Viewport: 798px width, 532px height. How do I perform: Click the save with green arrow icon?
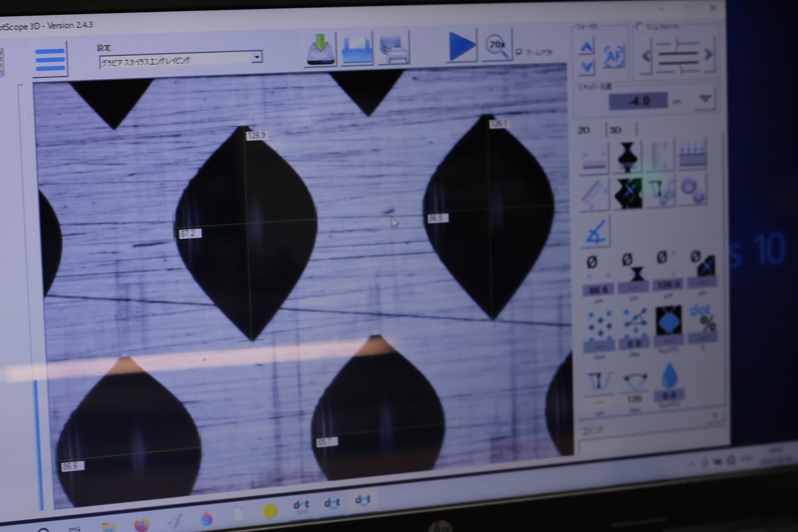[x=321, y=49]
